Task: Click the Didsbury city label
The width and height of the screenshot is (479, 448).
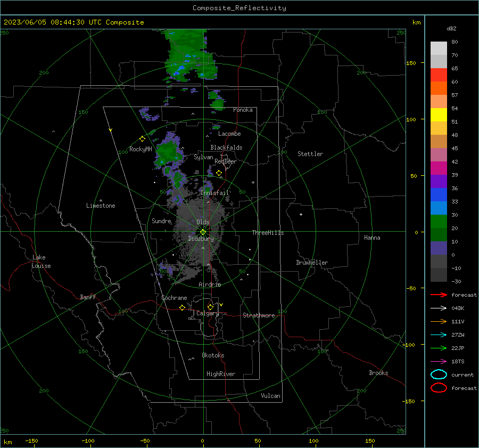Action: [201, 239]
